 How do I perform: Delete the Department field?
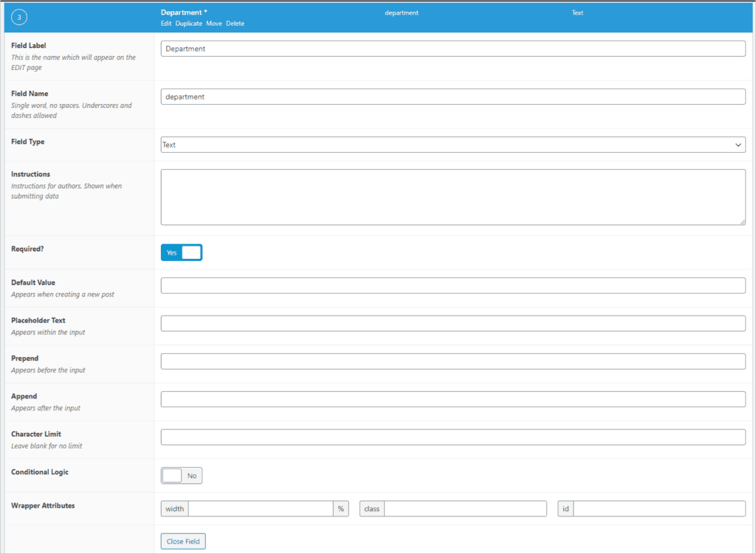(235, 24)
